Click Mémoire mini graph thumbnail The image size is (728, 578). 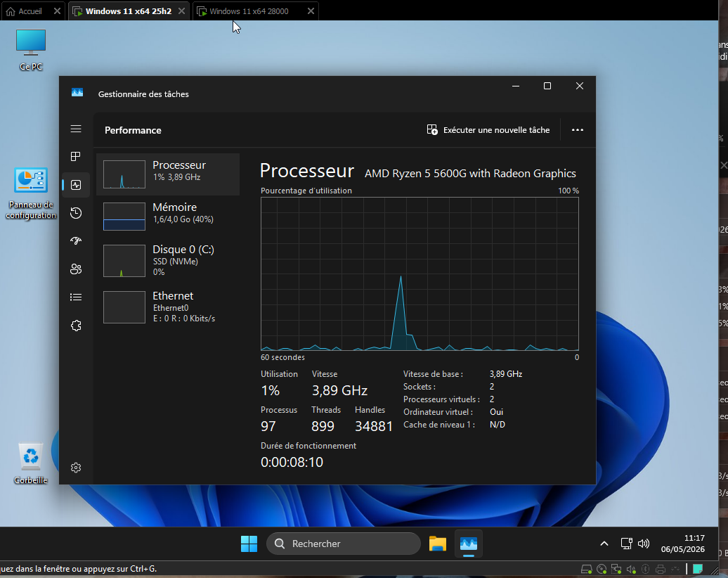[124, 217]
